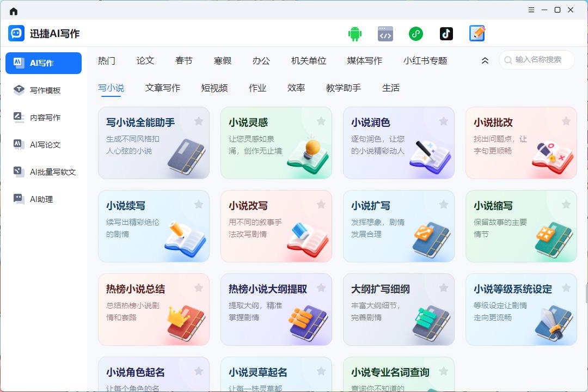Click the 迅捷AI写作 app logo
The height and width of the screenshot is (392, 588).
pos(16,33)
